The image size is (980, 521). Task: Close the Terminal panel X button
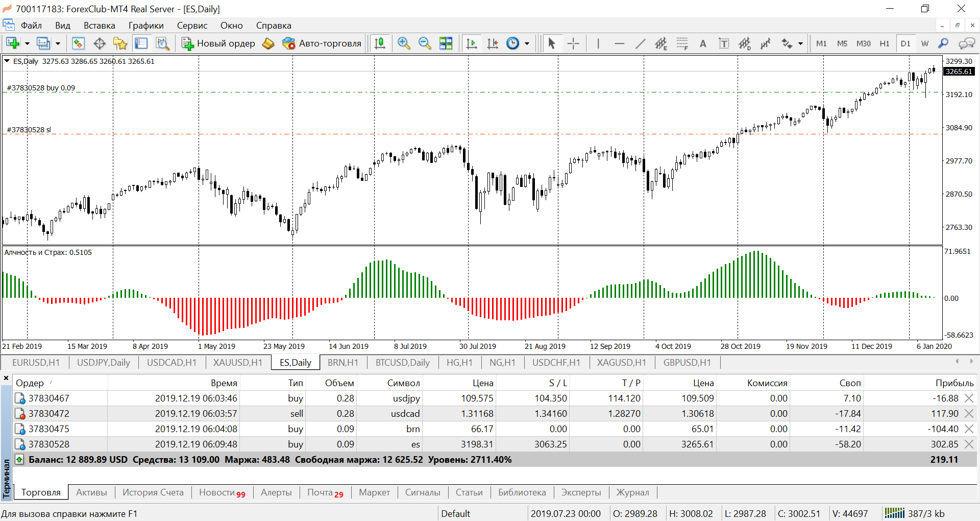coord(6,378)
